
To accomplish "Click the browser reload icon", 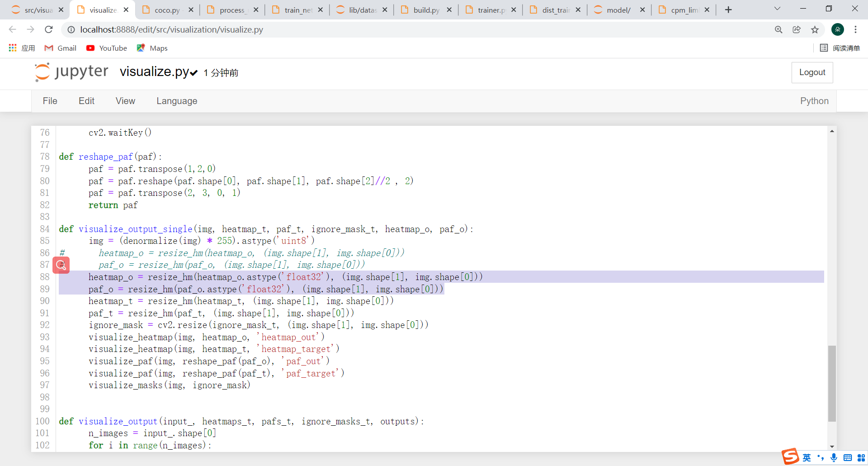I will pos(48,29).
